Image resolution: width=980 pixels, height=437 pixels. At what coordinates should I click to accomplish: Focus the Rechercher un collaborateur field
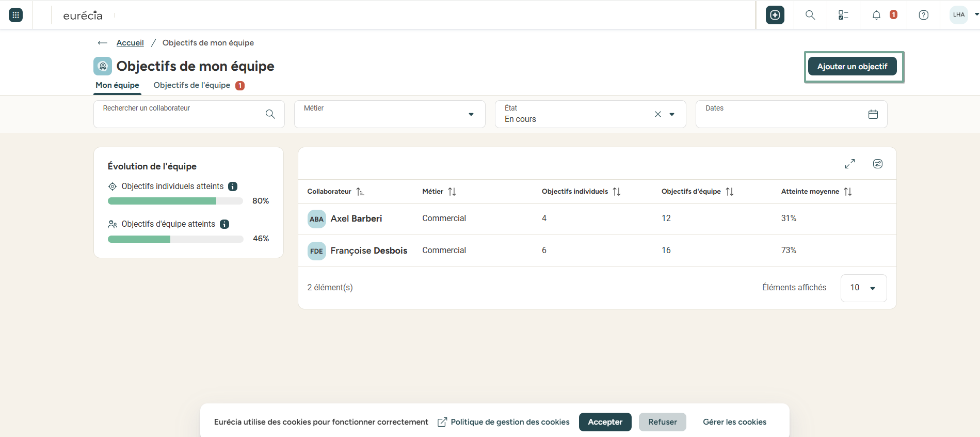click(189, 114)
